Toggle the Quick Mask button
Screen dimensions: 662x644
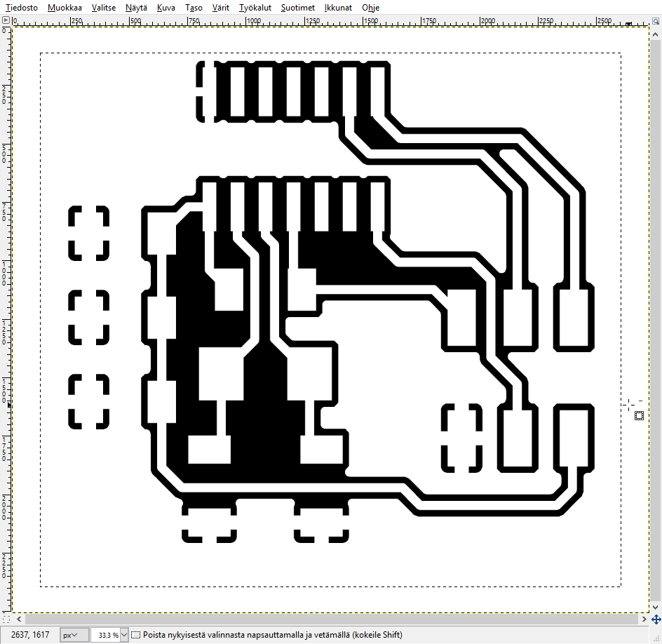[x=6, y=619]
